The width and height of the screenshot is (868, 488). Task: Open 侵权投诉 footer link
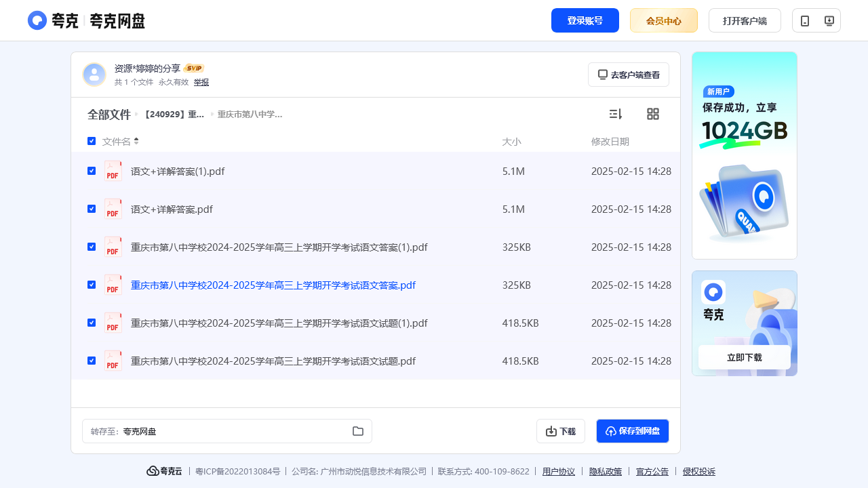pos(699,472)
